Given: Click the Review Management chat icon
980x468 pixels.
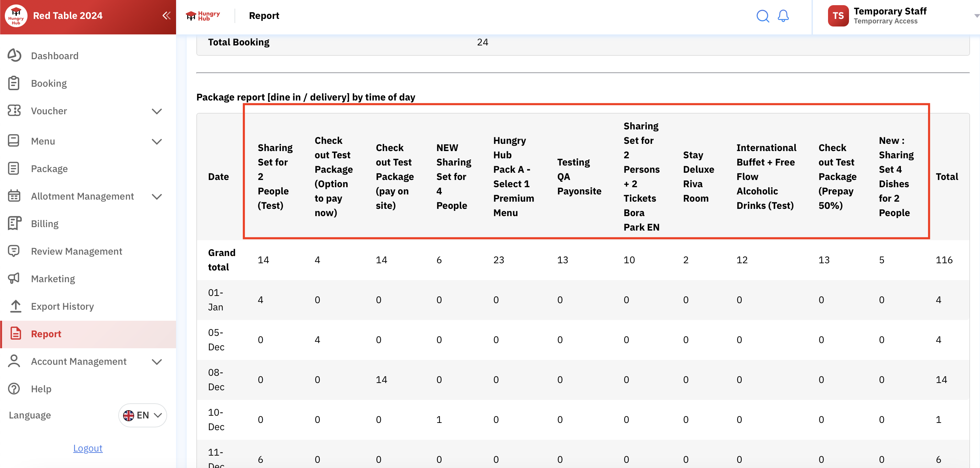Looking at the screenshot, I should 14,251.
